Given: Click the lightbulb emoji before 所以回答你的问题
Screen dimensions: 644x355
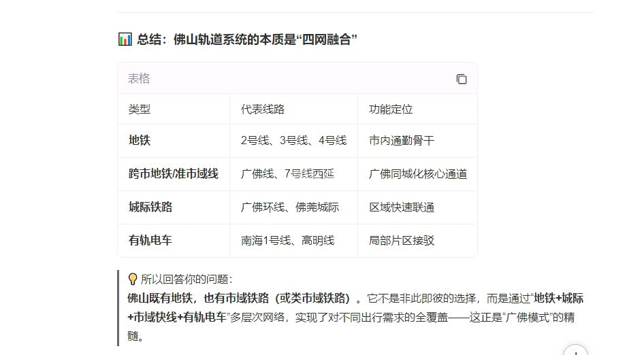Looking at the screenshot, I should [x=133, y=279].
